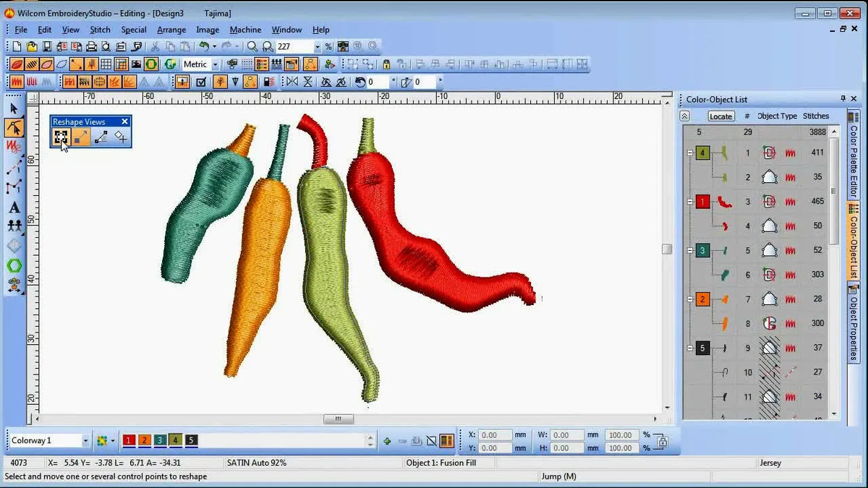Pick the Lettering A tool
This screenshot has width=868, height=488.
[14, 207]
